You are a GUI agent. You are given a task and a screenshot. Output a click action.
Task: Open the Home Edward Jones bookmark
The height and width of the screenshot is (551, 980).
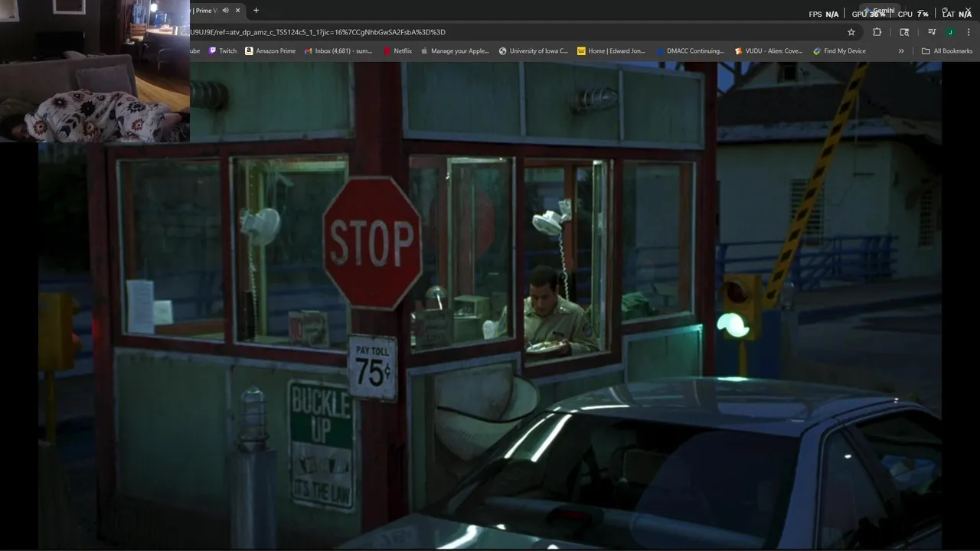tap(612, 51)
